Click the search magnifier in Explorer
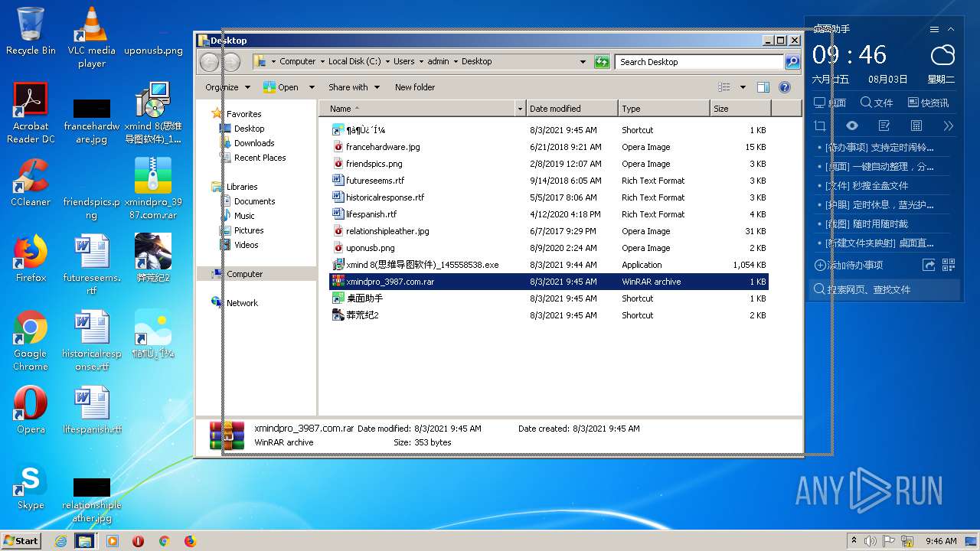 coord(792,62)
